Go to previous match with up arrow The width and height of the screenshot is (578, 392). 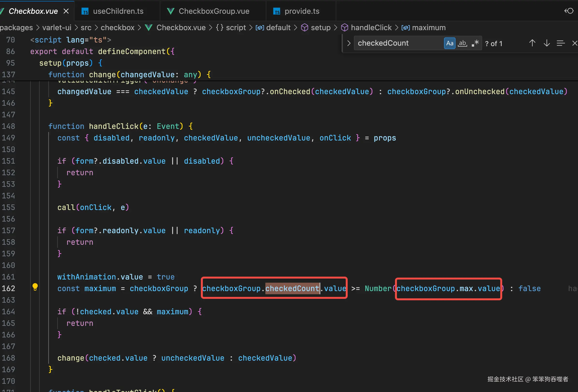pos(532,43)
